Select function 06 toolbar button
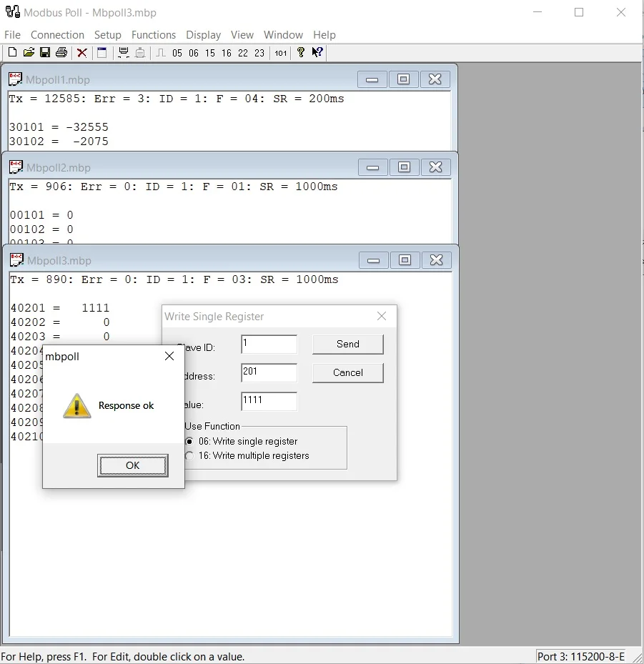 194,53
